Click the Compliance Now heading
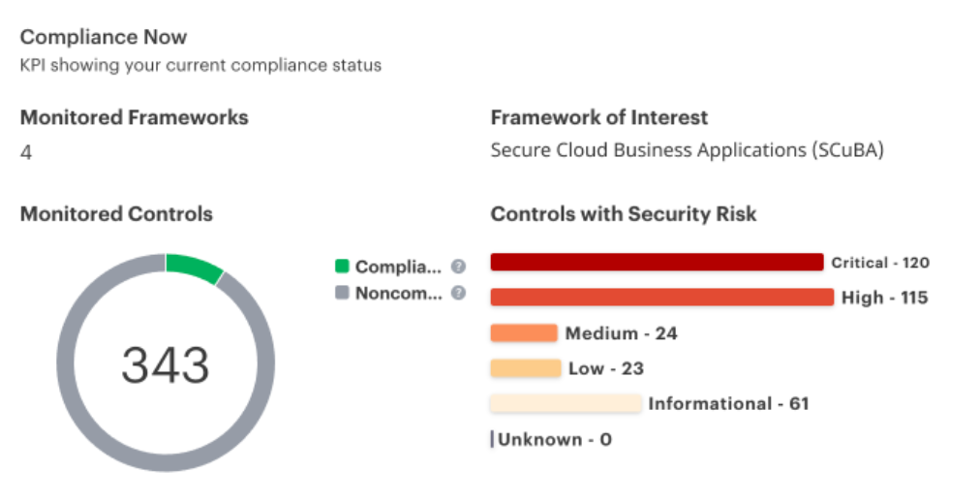 click(103, 37)
